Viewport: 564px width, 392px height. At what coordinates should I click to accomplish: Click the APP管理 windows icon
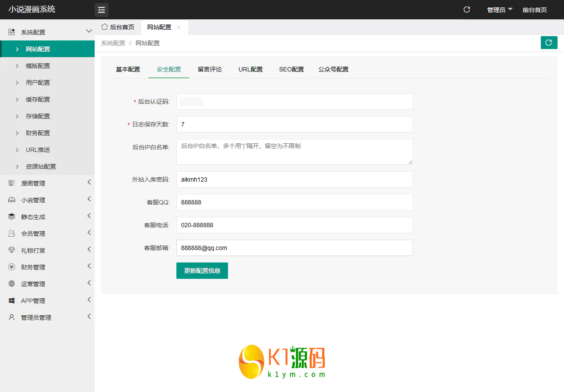click(12, 301)
